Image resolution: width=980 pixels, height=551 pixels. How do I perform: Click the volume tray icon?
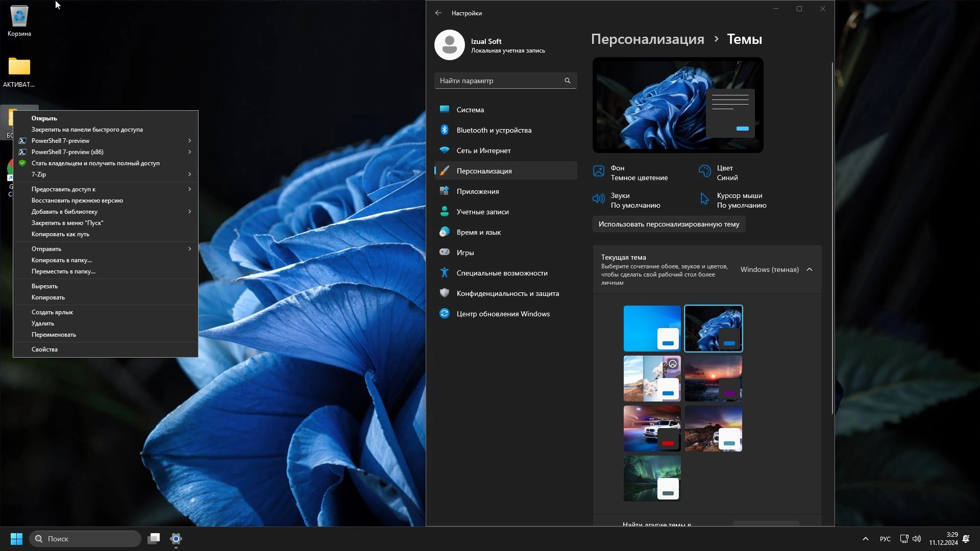click(x=917, y=539)
